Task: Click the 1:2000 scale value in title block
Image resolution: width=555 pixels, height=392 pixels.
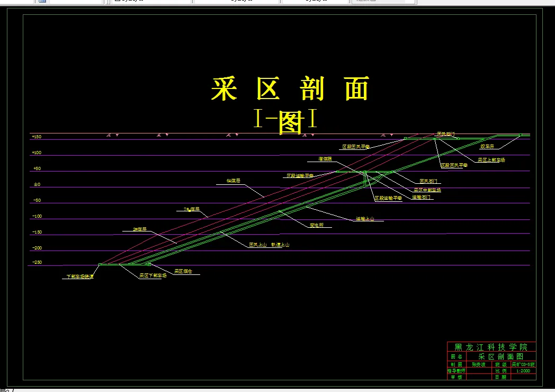Action: pyautogui.click(x=522, y=371)
